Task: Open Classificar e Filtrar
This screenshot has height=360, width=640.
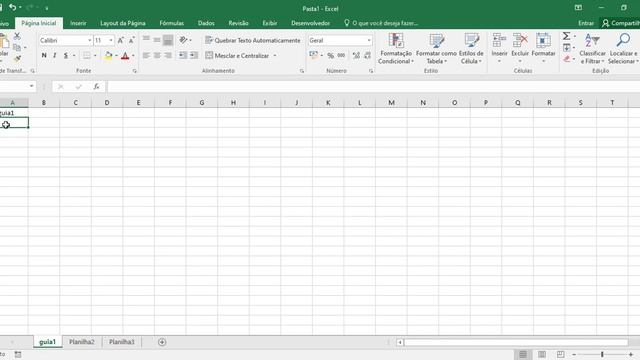Action: tap(592, 49)
